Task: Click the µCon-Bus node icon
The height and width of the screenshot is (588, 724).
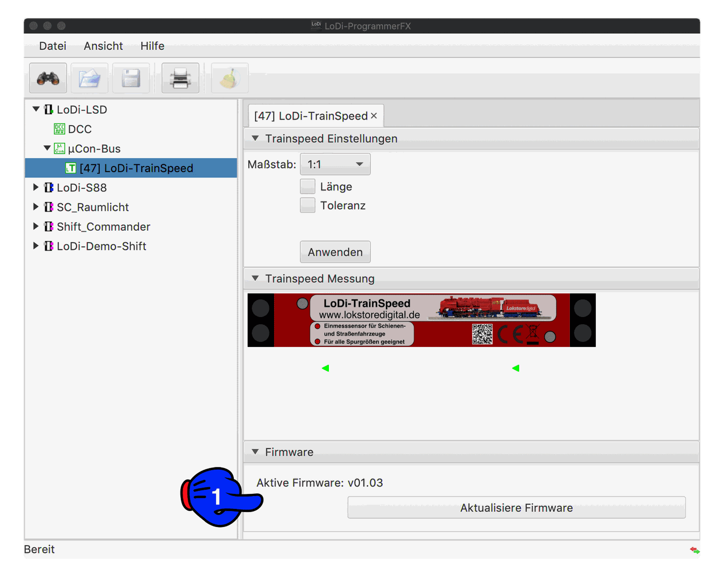Action: [x=59, y=148]
